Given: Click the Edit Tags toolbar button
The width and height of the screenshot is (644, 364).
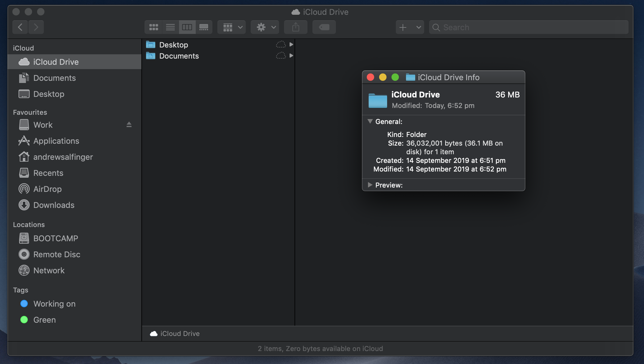Looking at the screenshot, I should (x=324, y=27).
